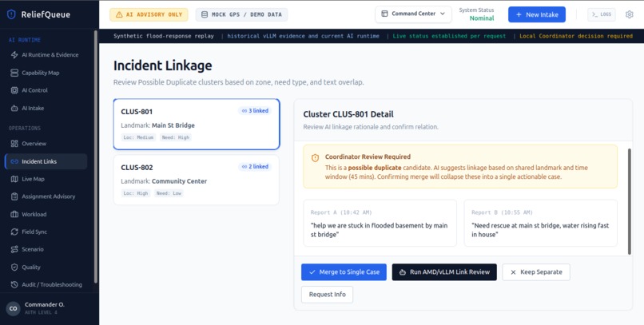The image size is (644, 325).
Task: Click the Capability Map server icon
Action: 14,73
